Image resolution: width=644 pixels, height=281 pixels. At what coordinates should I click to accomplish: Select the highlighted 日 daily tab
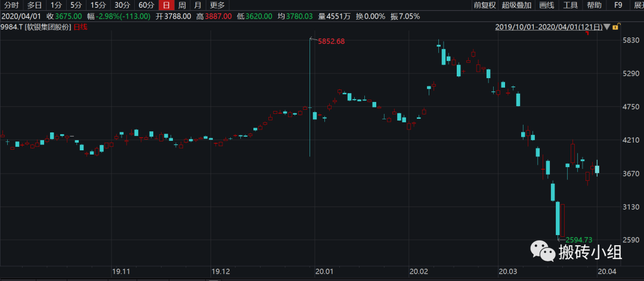tap(166, 5)
